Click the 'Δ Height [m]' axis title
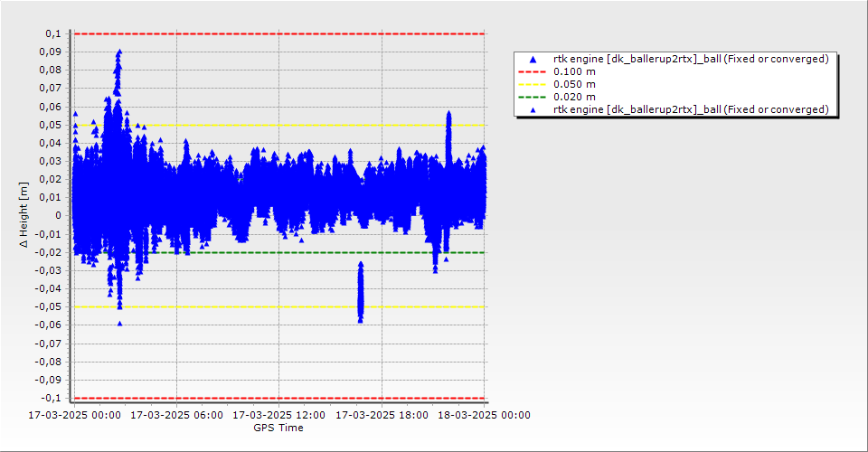 24,214
